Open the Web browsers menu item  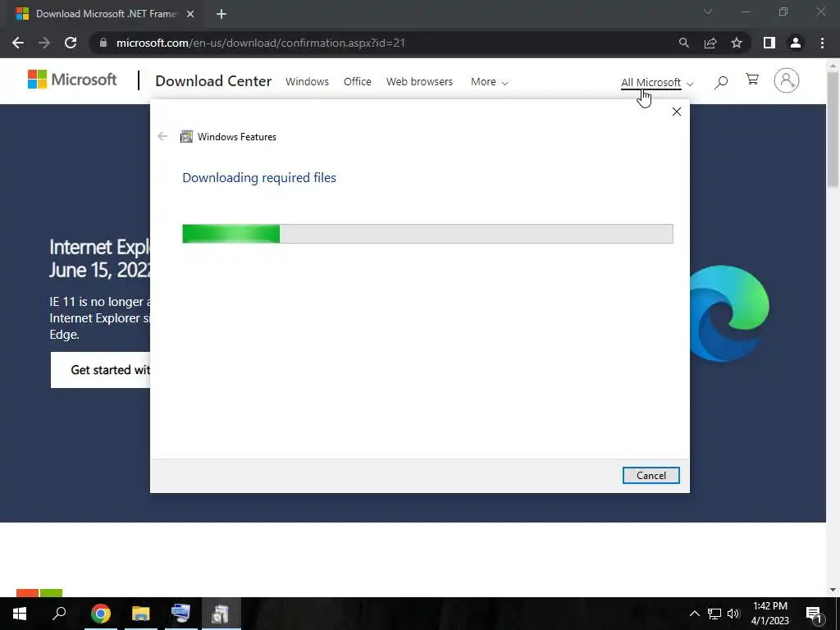click(419, 81)
